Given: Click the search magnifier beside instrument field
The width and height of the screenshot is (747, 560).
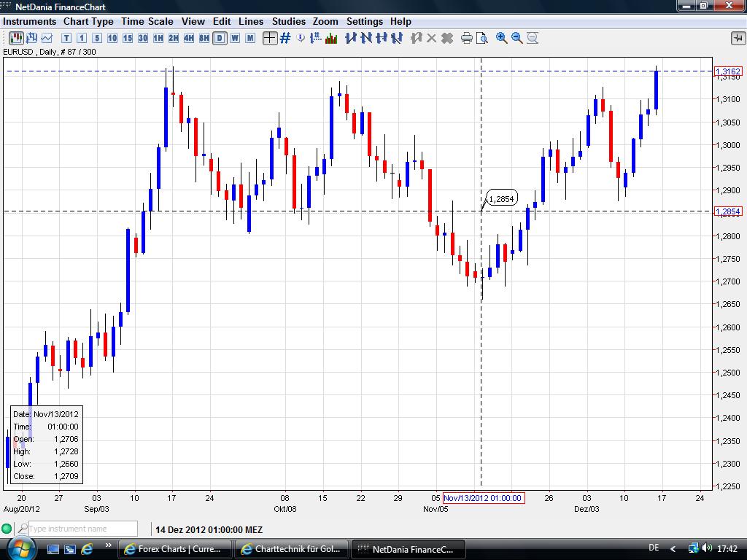Looking at the screenshot, I should pos(23,529).
